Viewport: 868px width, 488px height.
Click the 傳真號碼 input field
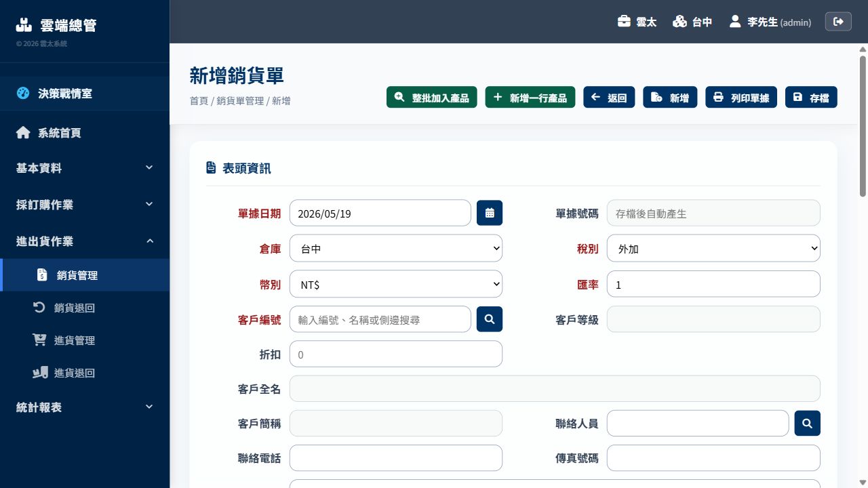[x=713, y=457]
